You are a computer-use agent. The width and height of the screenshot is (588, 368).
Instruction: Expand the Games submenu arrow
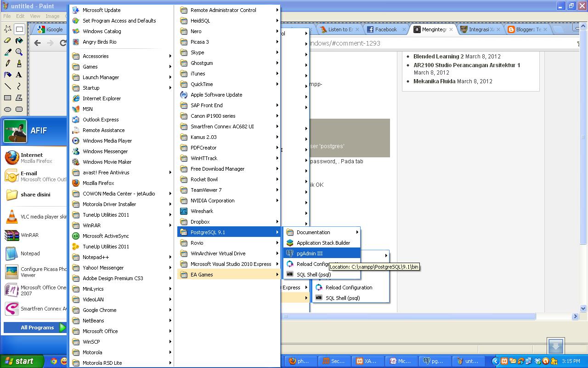pyautogui.click(x=170, y=67)
